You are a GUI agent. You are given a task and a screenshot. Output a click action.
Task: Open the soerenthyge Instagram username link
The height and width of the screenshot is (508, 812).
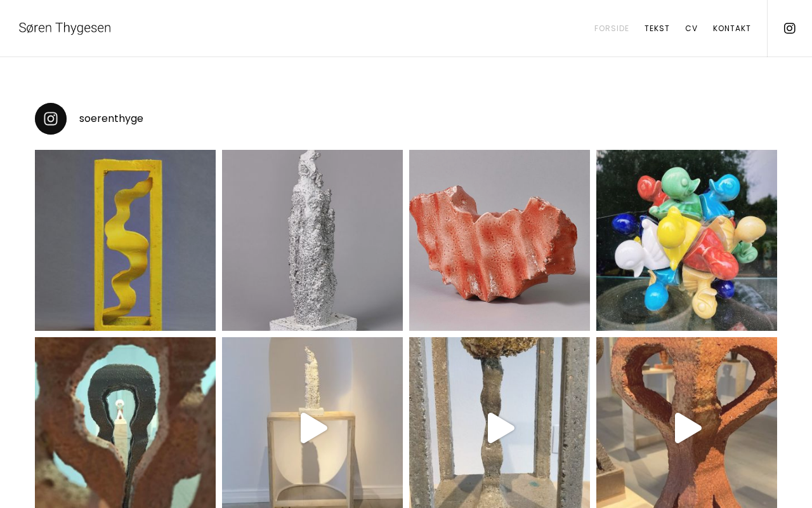pyautogui.click(x=111, y=119)
